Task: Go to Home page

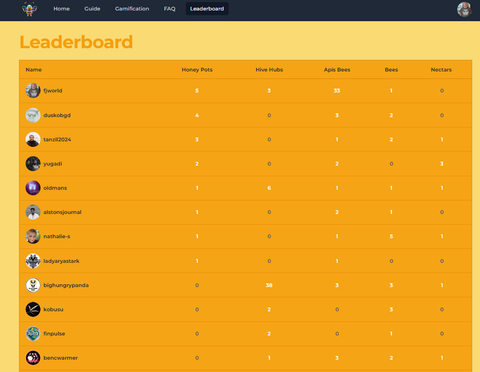Action: pyautogui.click(x=62, y=9)
